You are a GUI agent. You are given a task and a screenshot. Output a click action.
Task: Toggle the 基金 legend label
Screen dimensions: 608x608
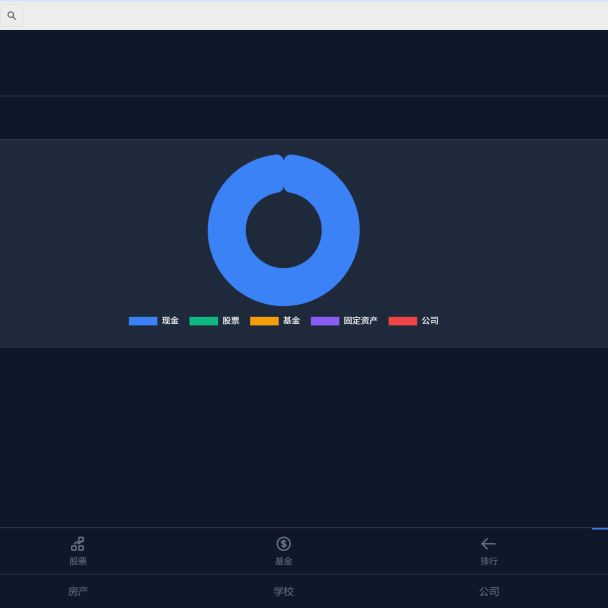pos(291,321)
